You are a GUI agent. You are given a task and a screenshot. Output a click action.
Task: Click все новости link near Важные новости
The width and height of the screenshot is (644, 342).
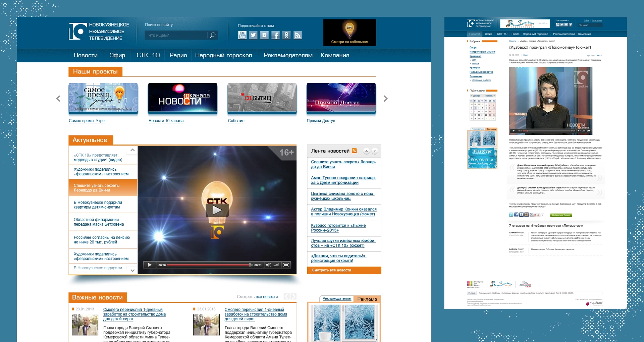click(x=267, y=297)
